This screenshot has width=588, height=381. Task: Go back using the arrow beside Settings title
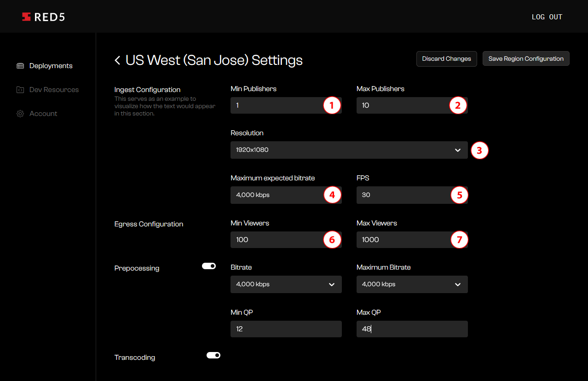(x=117, y=60)
